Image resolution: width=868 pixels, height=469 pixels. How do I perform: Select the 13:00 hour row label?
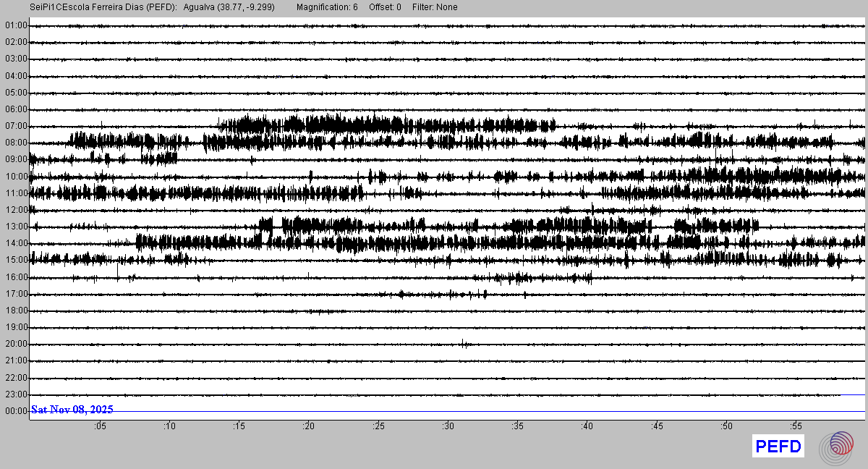[x=15, y=227]
